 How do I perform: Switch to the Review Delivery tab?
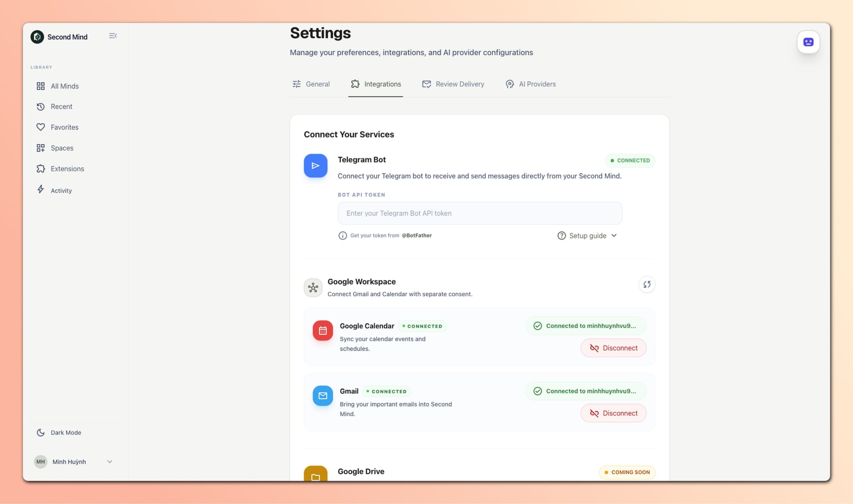pyautogui.click(x=453, y=84)
